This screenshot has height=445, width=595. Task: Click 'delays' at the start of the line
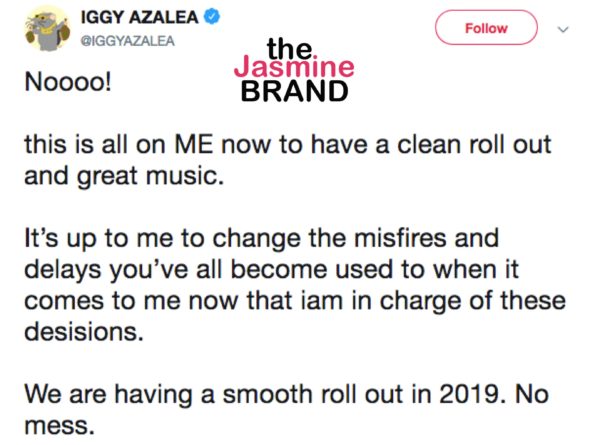click(x=63, y=270)
